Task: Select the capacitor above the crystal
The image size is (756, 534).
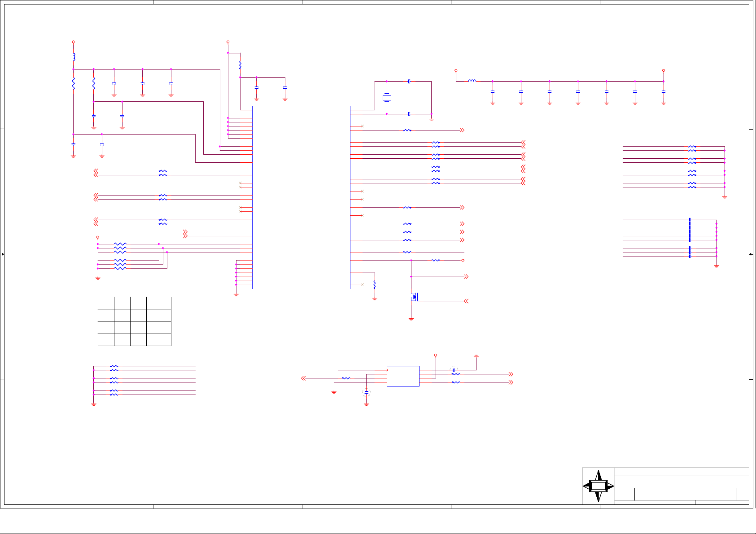Action: pyautogui.click(x=409, y=82)
